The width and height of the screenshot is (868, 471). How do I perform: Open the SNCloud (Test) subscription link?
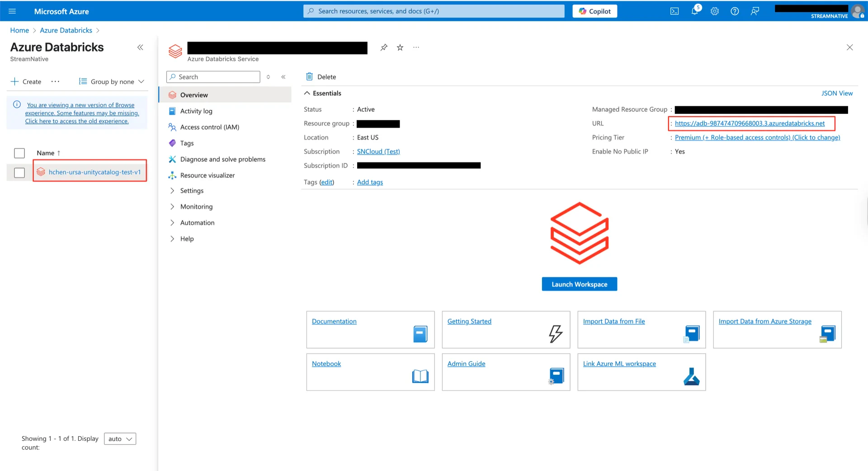pos(378,151)
